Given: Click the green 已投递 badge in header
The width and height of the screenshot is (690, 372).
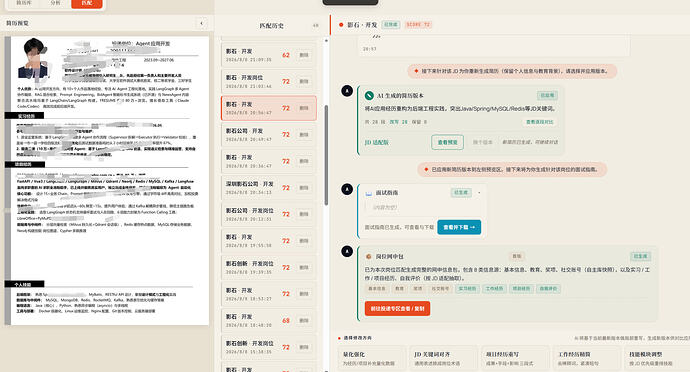Looking at the screenshot, I should pyautogui.click(x=390, y=25).
